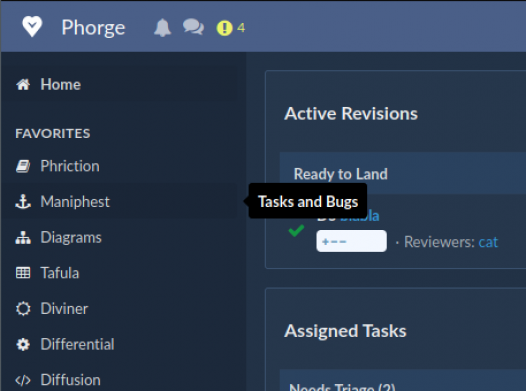This screenshot has height=391, width=526.
Task: Open the notifications bell icon
Action: tap(163, 27)
